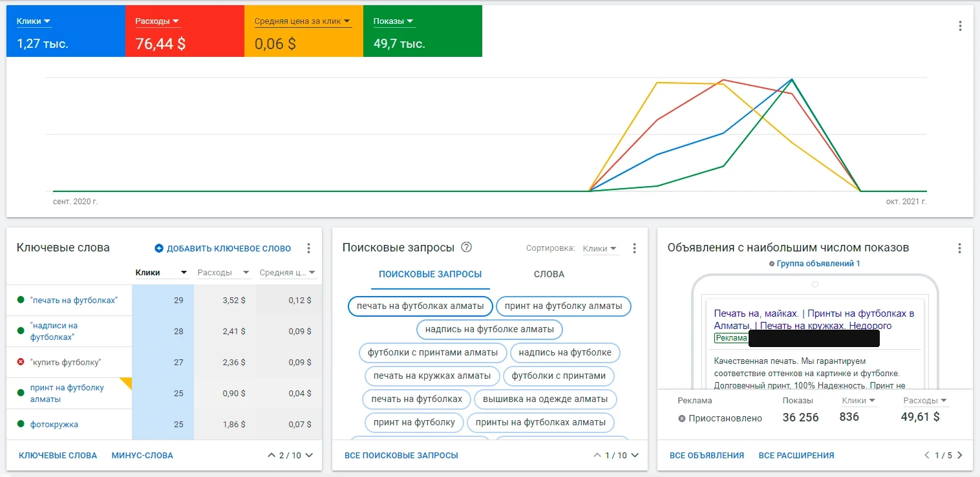The image size is (980, 477).
Task: Open three-dot menu in Поисковые запросы card
Action: [634, 248]
